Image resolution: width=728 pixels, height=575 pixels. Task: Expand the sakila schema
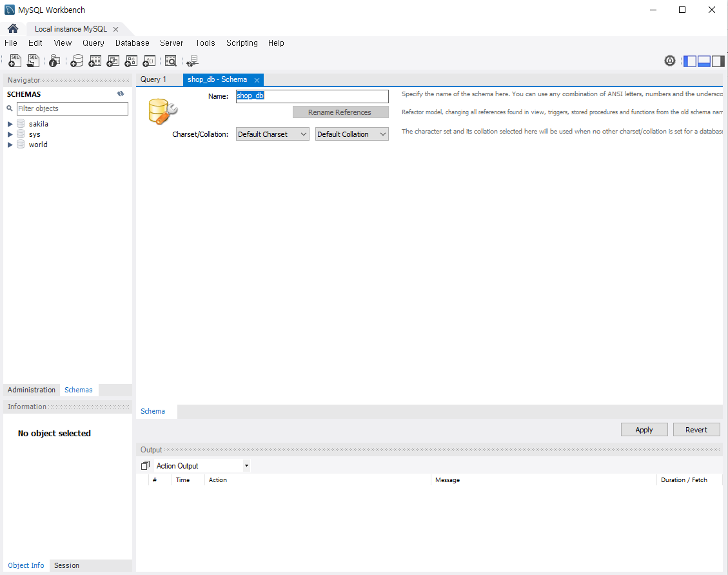[x=10, y=124]
